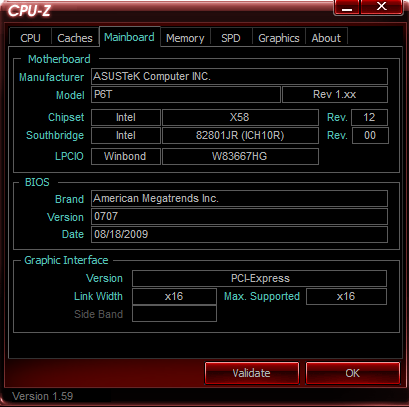Select the Link Width x16 value
This screenshot has height=407, width=409.
(x=174, y=297)
